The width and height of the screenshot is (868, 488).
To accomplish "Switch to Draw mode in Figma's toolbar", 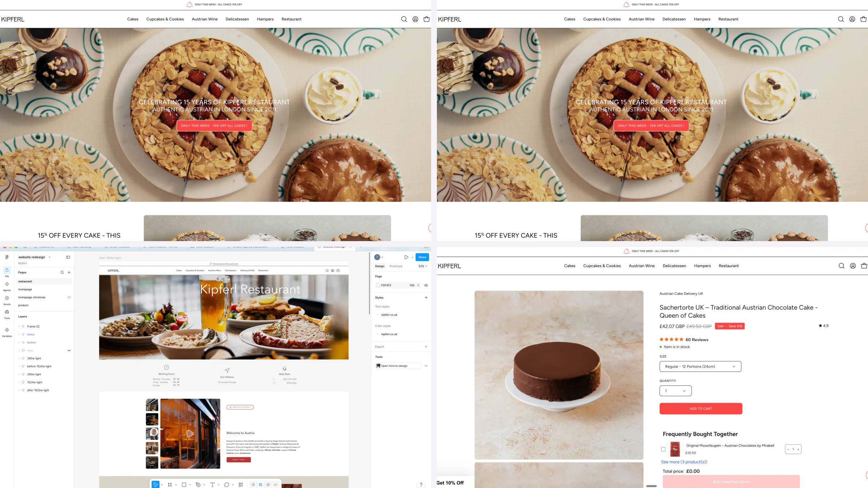I will (x=253, y=485).
